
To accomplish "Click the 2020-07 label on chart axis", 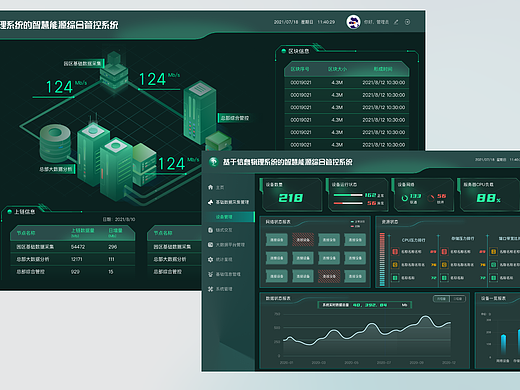I will [384, 362].
